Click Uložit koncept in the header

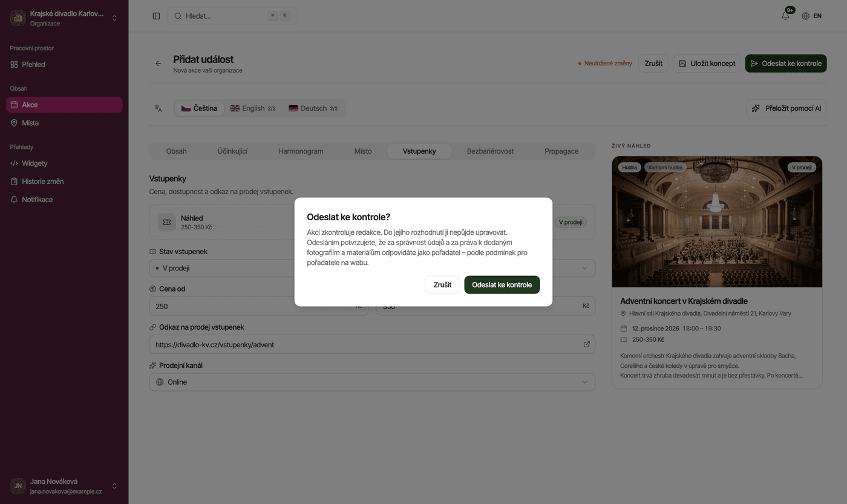pyautogui.click(x=707, y=64)
